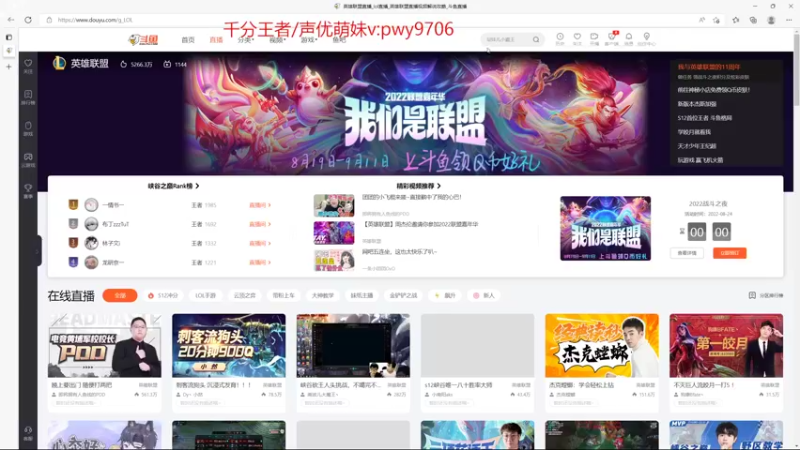Viewport: 800px width, 450px height.
Task: Collapse the left sidebar handle
Action: (x=38, y=251)
